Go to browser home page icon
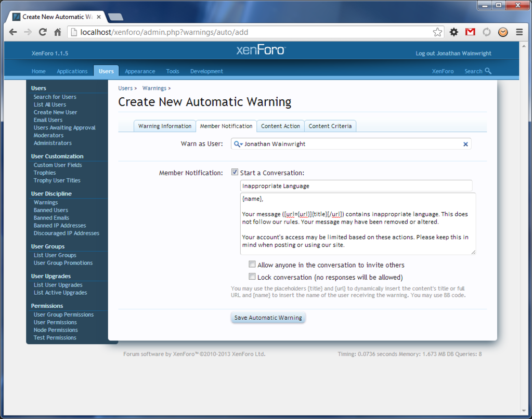The width and height of the screenshot is (532, 419). (58, 32)
